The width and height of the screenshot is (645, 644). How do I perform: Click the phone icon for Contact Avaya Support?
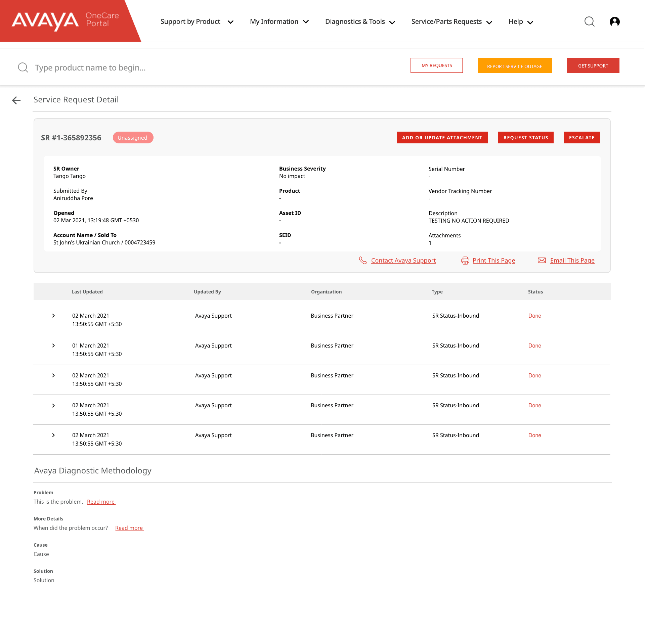tap(363, 261)
